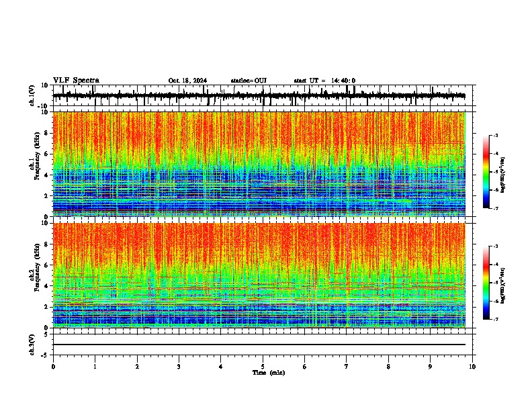Click the flat ch.3(V) signal line
Screen dimensions: 532x411
259,345
